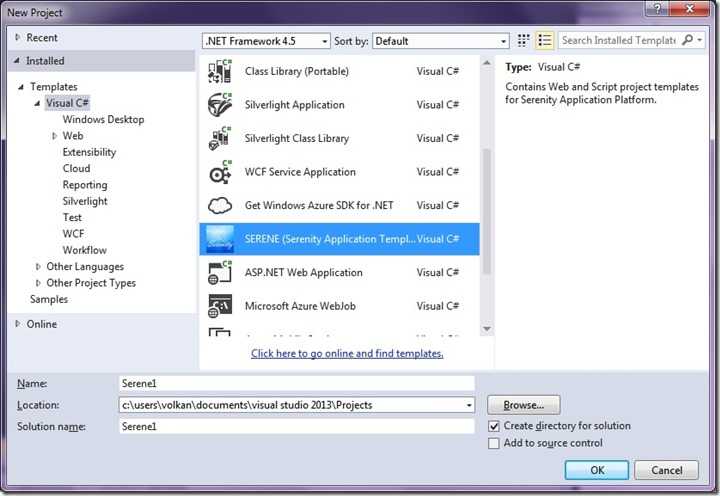Expand the Recent section
Image resolution: width=720 pixels, height=496 pixels.
pos(17,37)
